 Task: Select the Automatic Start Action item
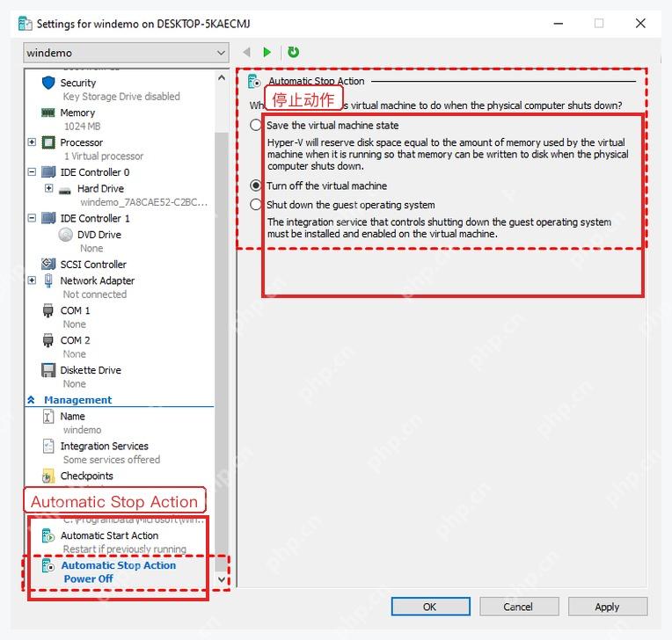[x=109, y=535]
